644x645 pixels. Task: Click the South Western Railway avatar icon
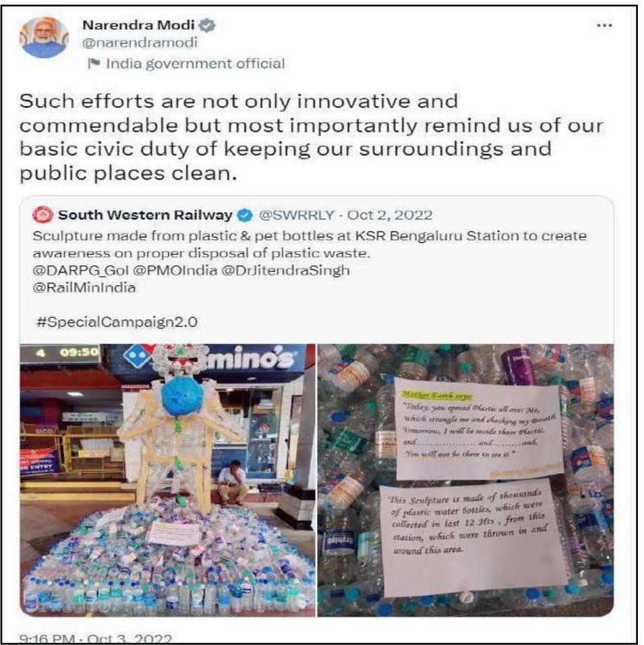coord(43,215)
